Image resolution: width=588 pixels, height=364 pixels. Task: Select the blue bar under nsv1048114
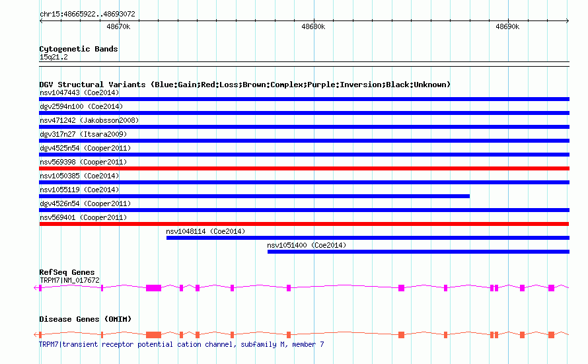tap(368, 238)
